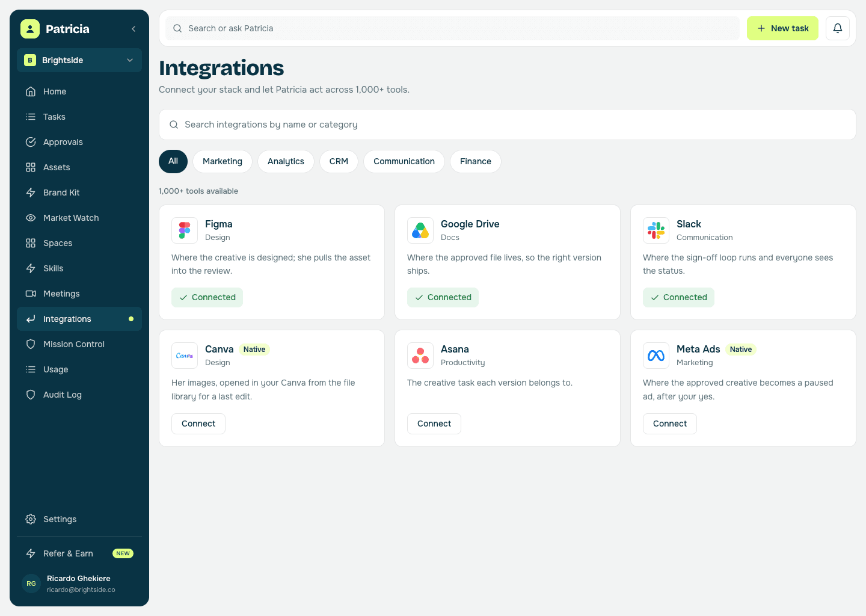Image resolution: width=866 pixels, height=616 pixels.
Task: Open Refer & Earn
Action: [x=79, y=553]
